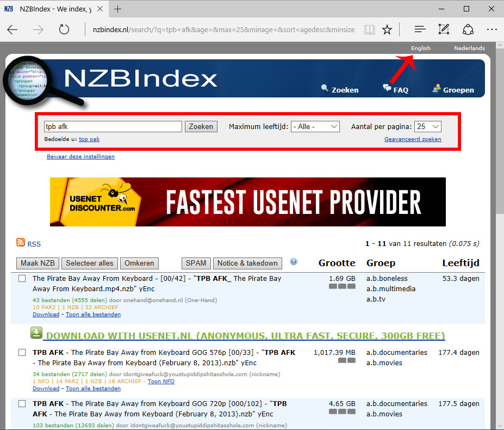Click Download link for GOG 576p result
This screenshot has height=430, width=504.
pyautogui.click(x=46, y=389)
